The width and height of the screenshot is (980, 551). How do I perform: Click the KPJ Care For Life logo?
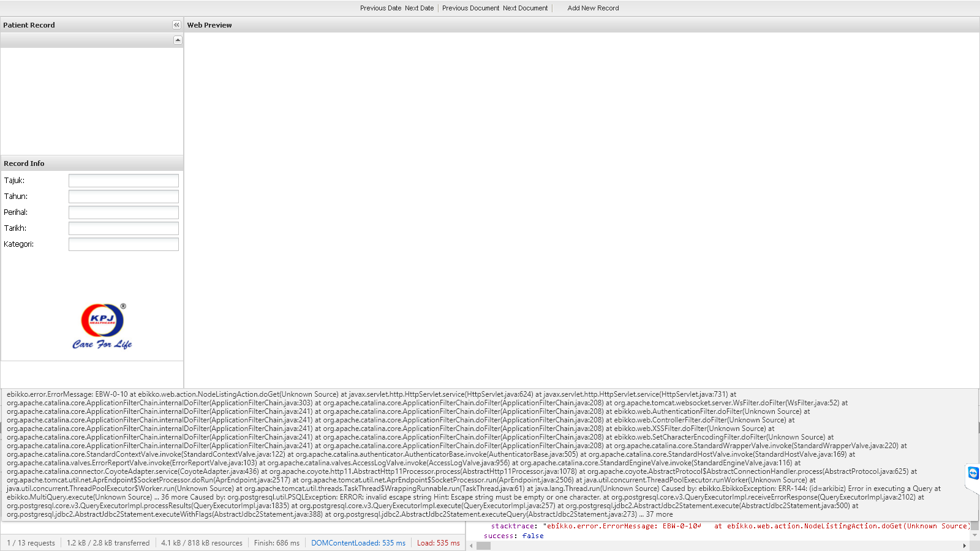(x=102, y=327)
